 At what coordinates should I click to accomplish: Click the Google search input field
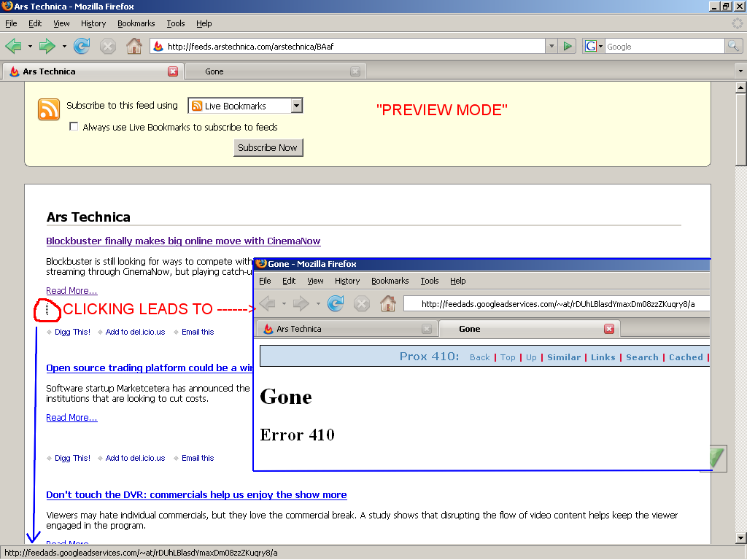click(664, 47)
